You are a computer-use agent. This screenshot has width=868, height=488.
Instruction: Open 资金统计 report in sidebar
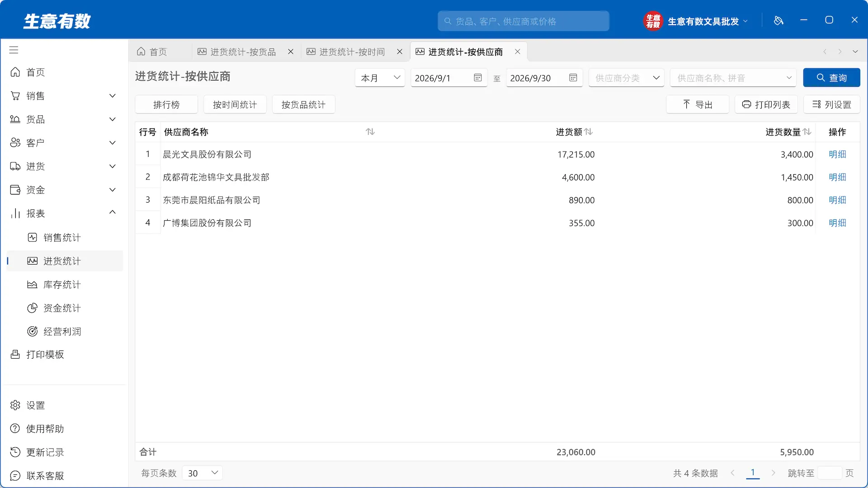click(x=65, y=308)
